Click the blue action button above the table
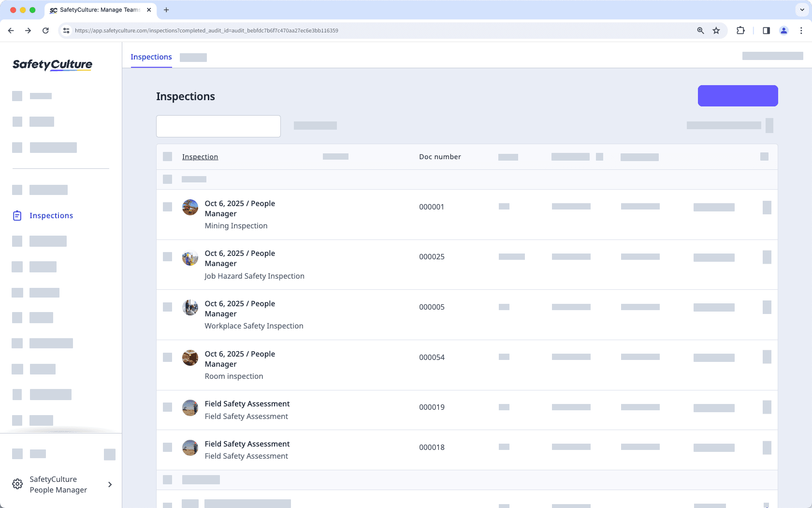Image resolution: width=812 pixels, height=508 pixels. click(x=737, y=95)
